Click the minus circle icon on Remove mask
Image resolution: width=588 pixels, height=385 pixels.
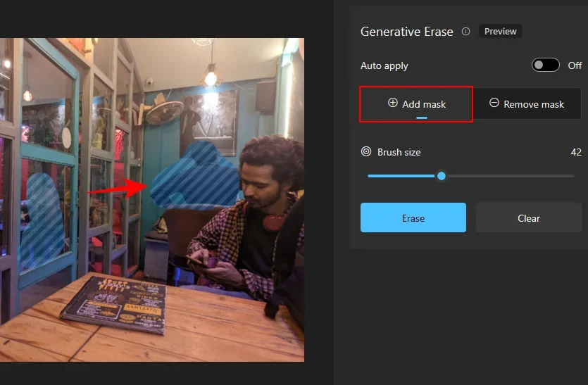(x=494, y=103)
